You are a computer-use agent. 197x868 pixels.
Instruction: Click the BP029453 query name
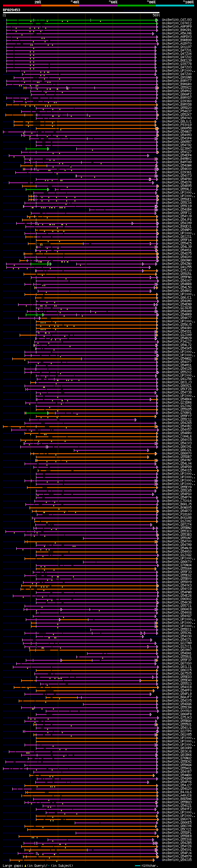pyautogui.click(x=11, y=10)
